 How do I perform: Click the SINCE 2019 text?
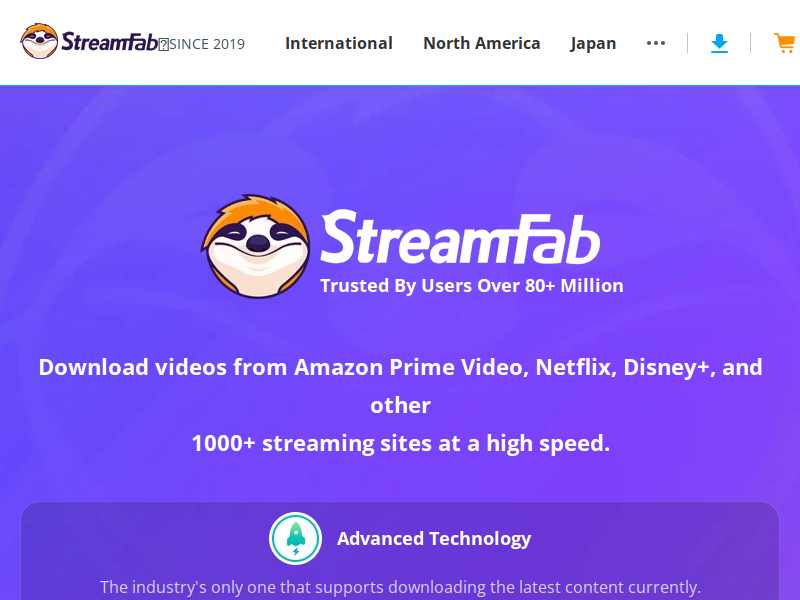tap(207, 44)
